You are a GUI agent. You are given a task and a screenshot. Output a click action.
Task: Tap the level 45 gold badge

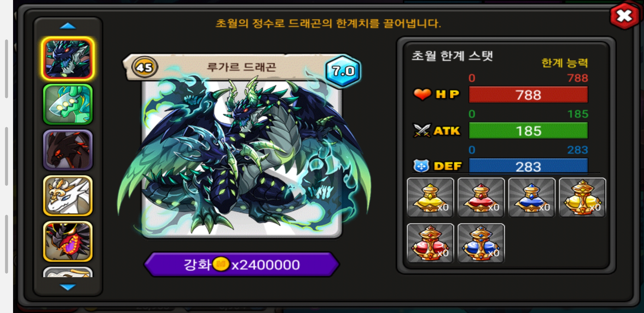point(144,68)
